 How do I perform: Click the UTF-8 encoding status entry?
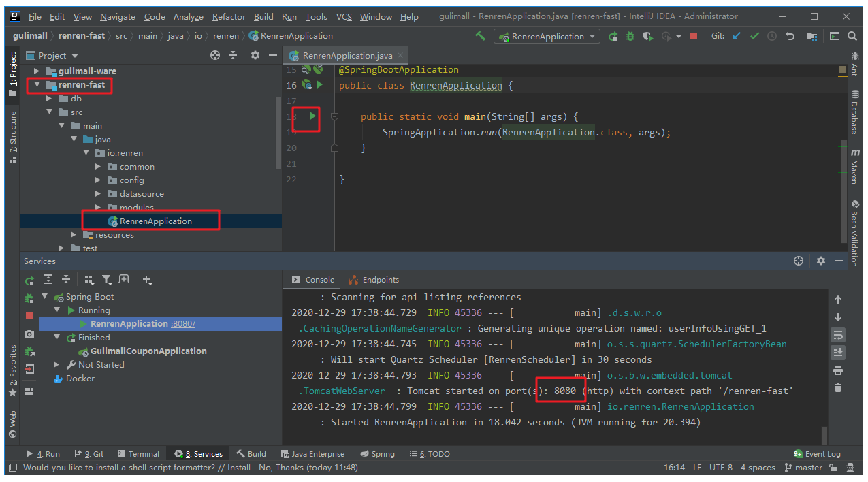[x=720, y=468]
